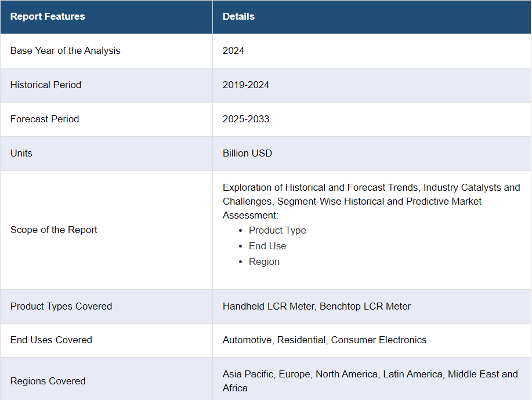The height and width of the screenshot is (400, 532).
Task: Click the "Automotive, Residential, Consumer Electronics" text
Action: point(324,340)
